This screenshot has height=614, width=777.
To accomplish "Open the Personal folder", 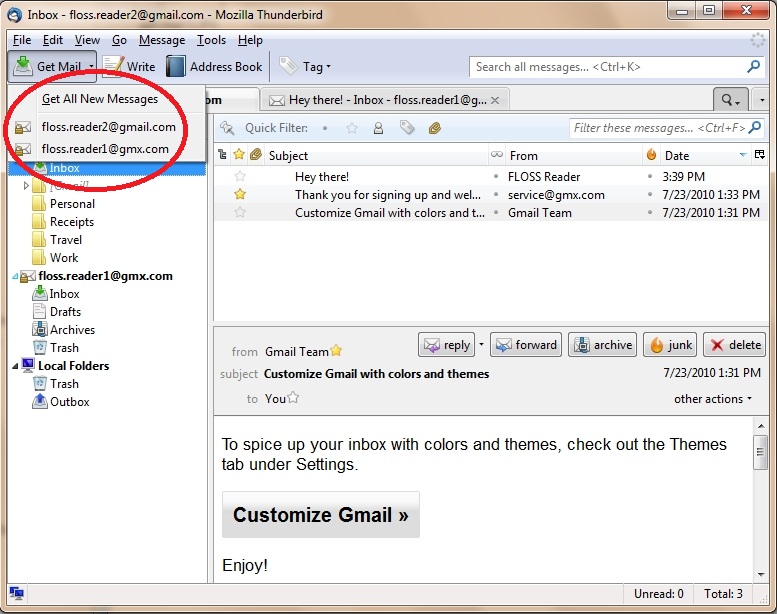I will 64,204.
